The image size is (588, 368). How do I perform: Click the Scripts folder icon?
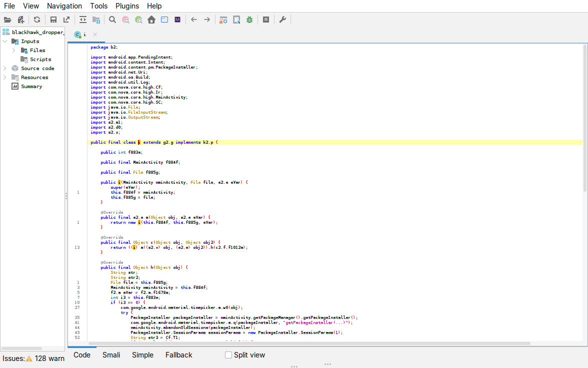point(24,59)
